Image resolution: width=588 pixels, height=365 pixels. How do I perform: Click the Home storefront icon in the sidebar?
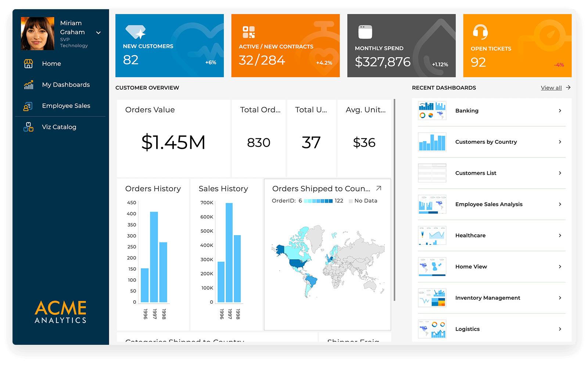tap(28, 64)
